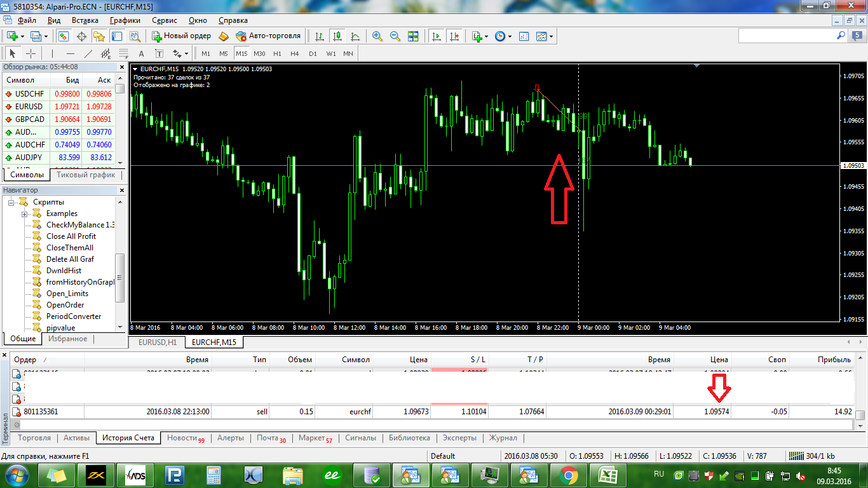Zoom out of the chart
Viewport: 868px width, 488px height.
pos(395,36)
